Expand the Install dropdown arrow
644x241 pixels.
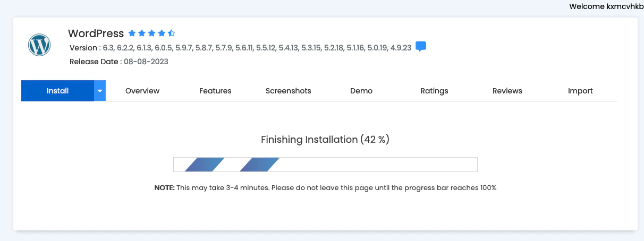click(x=100, y=91)
